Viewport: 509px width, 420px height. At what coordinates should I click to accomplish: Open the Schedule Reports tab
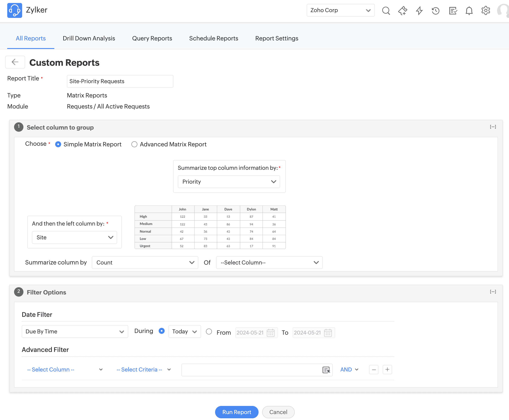(213, 38)
